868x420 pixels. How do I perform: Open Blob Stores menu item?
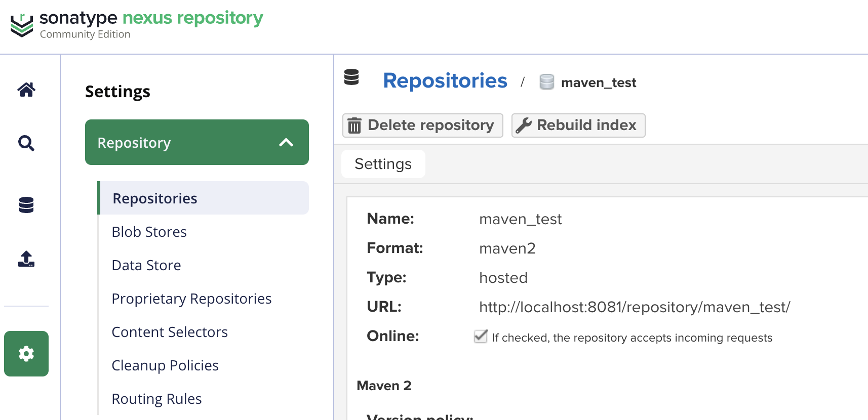pos(149,232)
